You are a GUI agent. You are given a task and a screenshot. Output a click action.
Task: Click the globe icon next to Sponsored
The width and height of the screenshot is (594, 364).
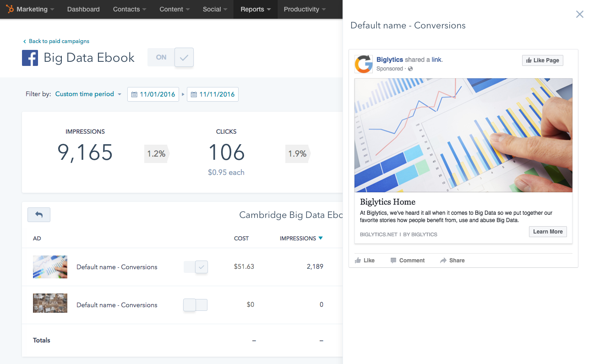[410, 69]
